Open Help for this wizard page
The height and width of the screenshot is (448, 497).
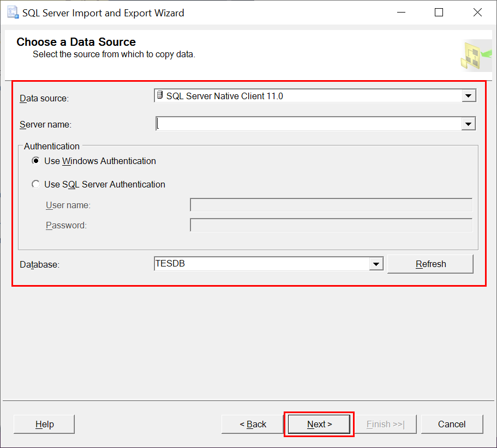point(44,424)
